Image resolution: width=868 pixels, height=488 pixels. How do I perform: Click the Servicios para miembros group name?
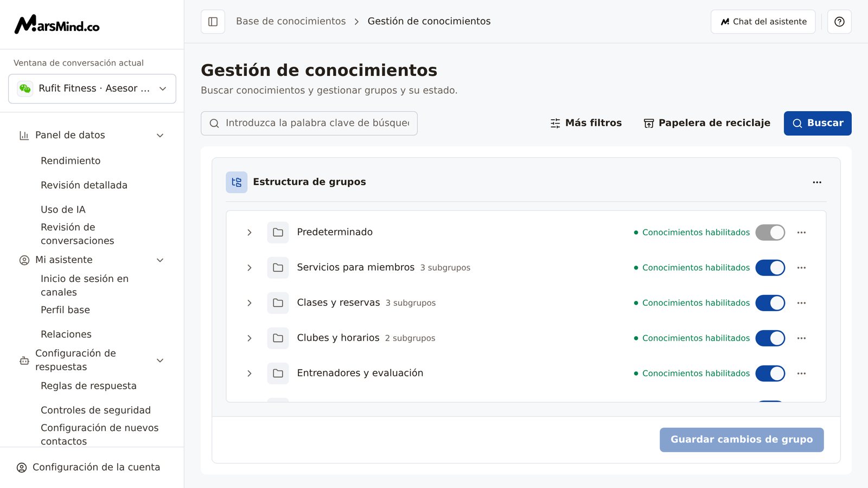(x=356, y=267)
